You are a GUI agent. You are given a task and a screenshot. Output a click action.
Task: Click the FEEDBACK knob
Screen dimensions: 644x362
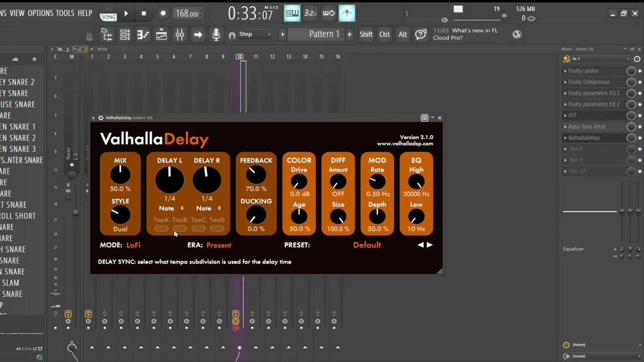pos(256,174)
